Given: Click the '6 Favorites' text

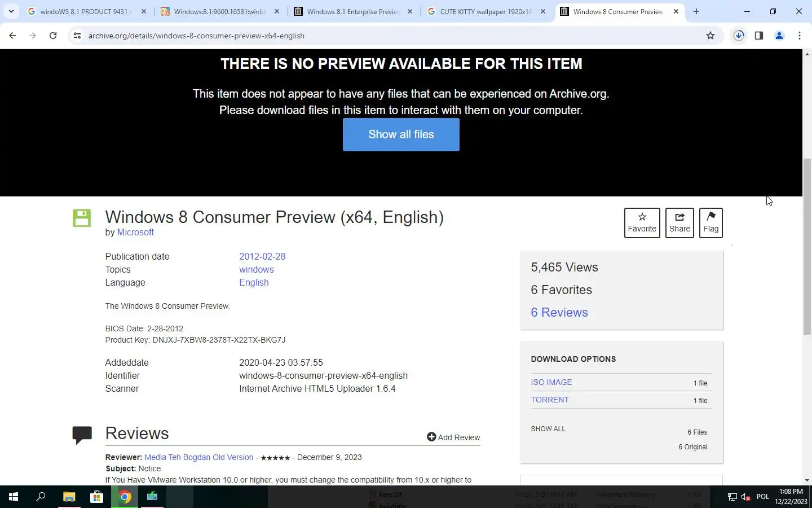Looking at the screenshot, I should 562,290.
